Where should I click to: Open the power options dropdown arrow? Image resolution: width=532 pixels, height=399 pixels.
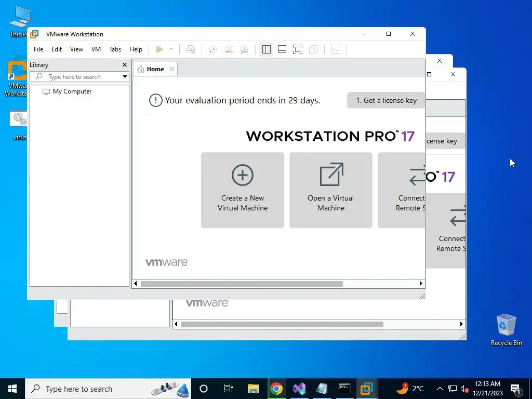(171, 49)
